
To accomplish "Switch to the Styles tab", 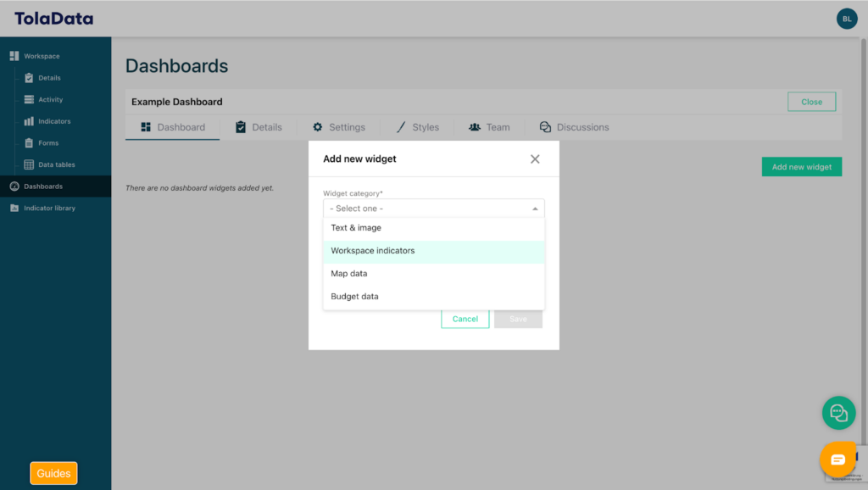I will (417, 126).
